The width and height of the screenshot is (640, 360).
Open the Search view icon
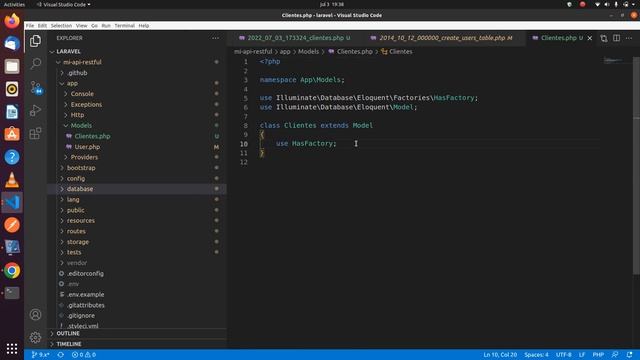tap(36, 64)
